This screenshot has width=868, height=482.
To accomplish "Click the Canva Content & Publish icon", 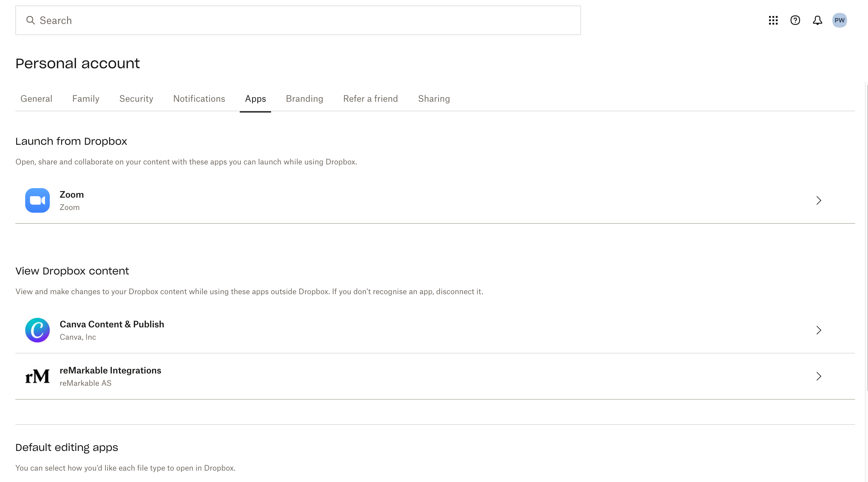I will point(37,330).
